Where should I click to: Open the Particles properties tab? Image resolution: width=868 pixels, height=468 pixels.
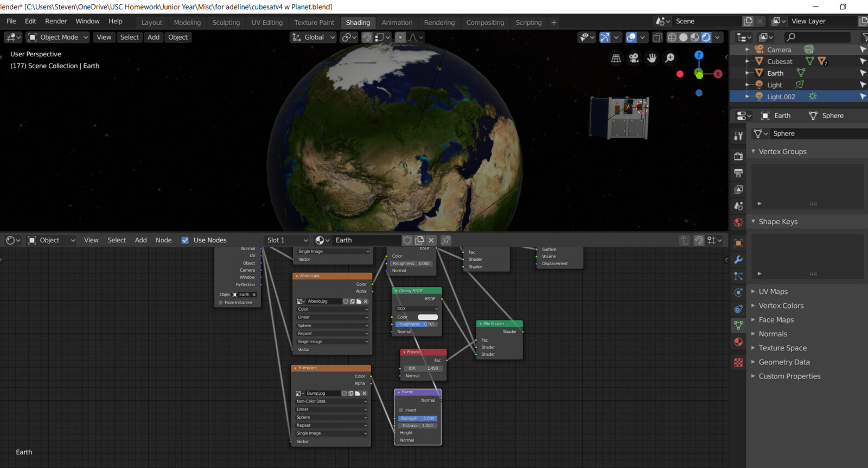[x=738, y=276]
